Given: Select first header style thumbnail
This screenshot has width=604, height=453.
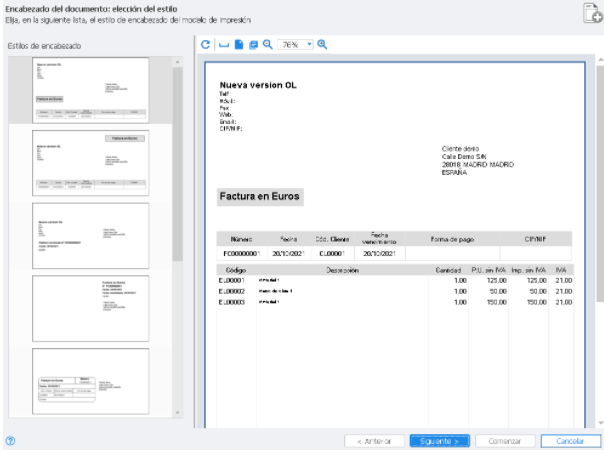Looking at the screenshot, I should tap(91, 91).
